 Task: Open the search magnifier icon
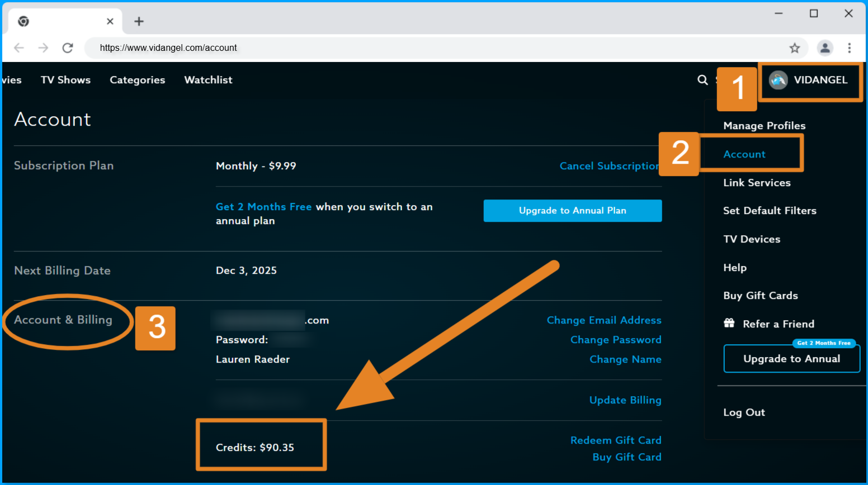point(702,80)
